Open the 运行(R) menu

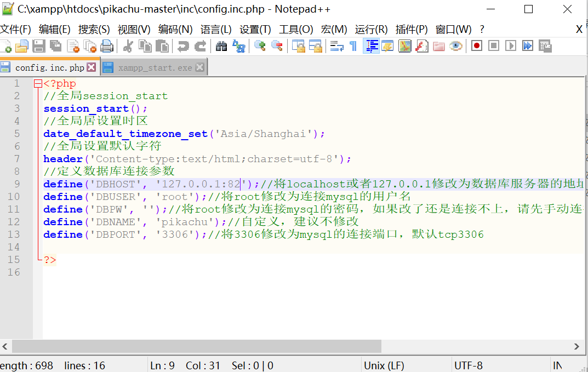coord(371,29)
